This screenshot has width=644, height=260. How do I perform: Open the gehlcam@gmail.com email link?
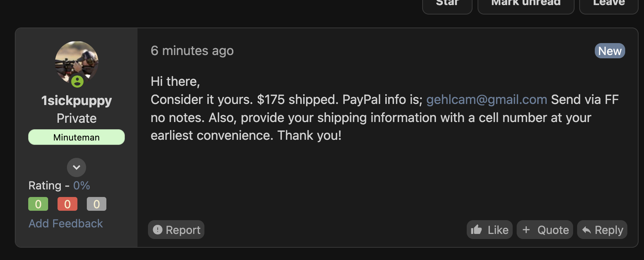pos(487,100)
